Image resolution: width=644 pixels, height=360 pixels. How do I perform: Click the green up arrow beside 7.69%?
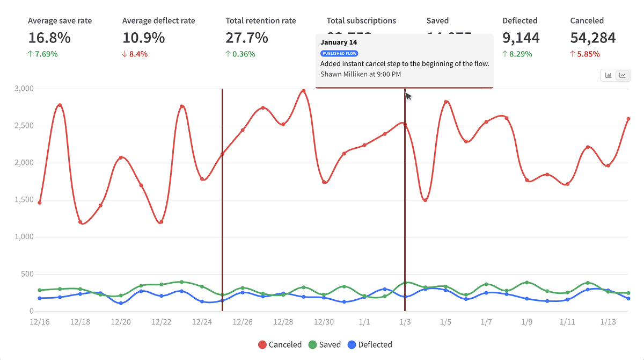pyautogui.click(x=31, y=54)
